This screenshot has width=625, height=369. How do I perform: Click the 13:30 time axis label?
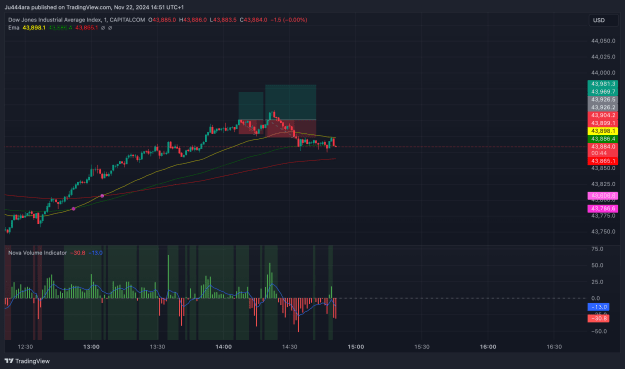157,347
